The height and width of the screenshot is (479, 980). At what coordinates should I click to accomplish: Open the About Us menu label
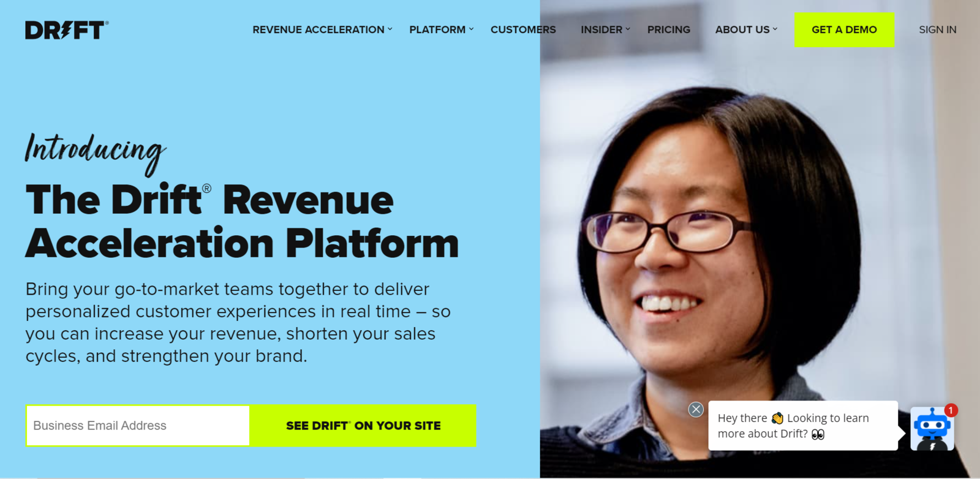point(742,29)
